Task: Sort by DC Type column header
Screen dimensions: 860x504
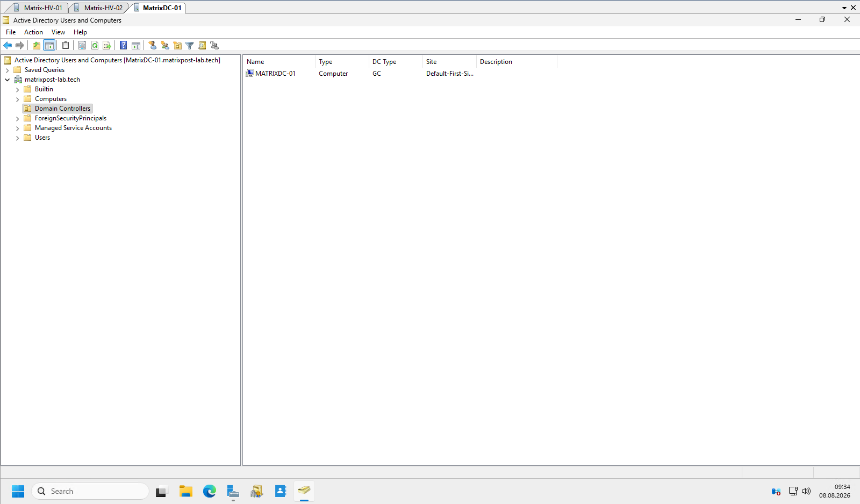Action: (396, 62)
